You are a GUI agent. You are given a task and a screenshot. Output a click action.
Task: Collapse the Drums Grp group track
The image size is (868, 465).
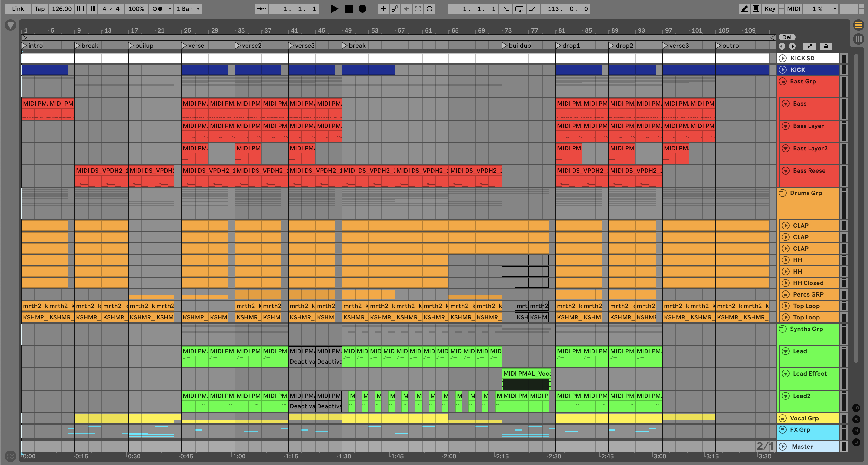point(782,193)
